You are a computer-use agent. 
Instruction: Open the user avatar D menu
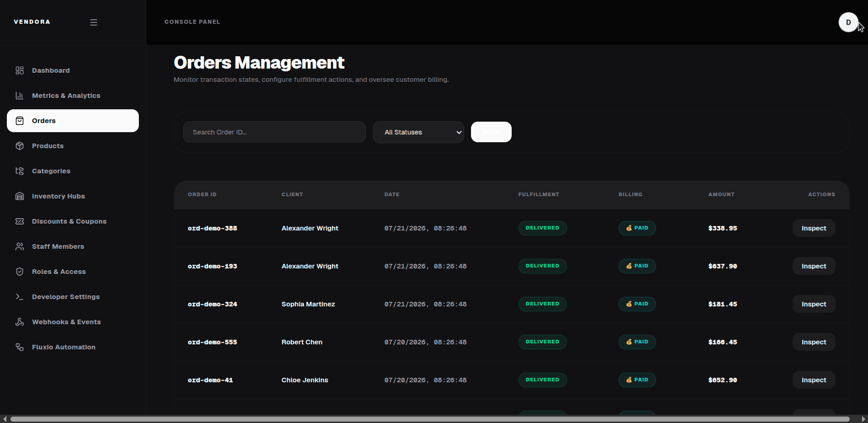tap(848, 22)
